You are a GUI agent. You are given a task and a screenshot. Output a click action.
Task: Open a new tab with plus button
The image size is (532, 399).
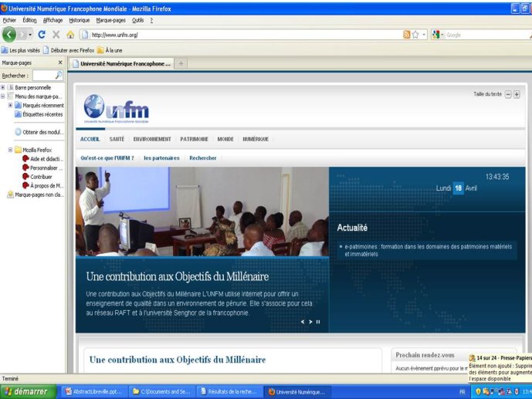(x=181, y=64)
